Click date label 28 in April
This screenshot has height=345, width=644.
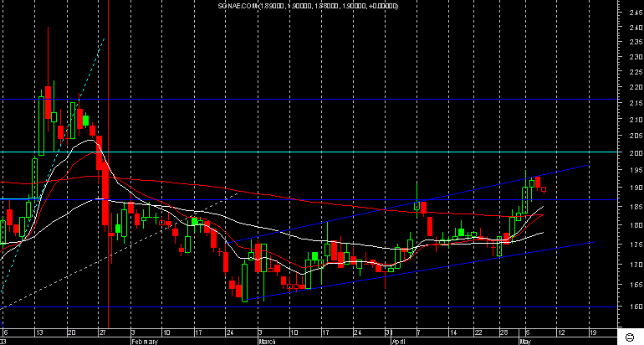504,332
